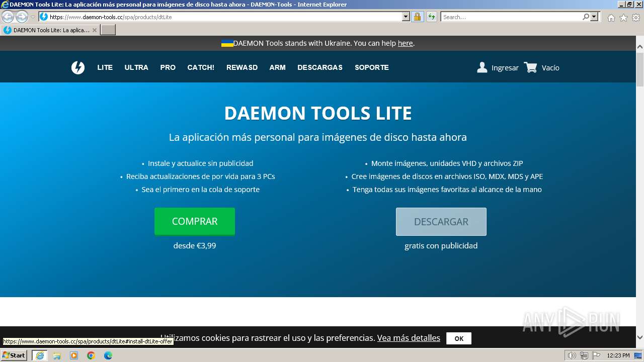Screen dimensions: 644x362
Task: Open the ULTRA menu item
Action: (136, 67)
